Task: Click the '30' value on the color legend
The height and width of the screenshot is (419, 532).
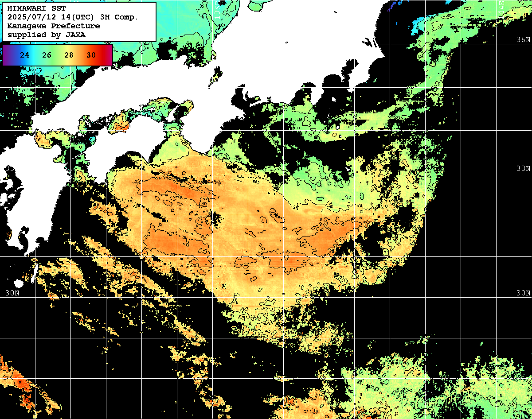Action: [91, 55]
